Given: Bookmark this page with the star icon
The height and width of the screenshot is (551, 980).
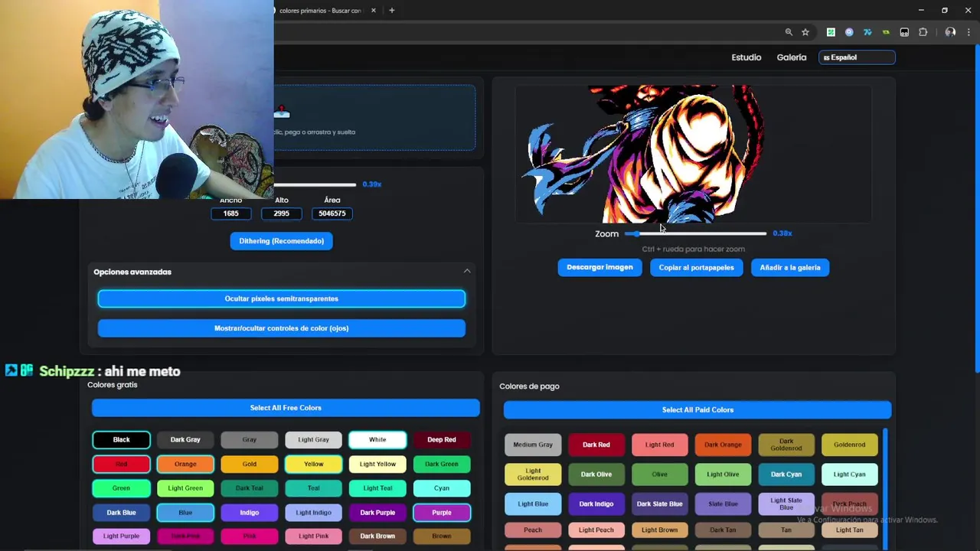Looking at the screenshot, I should [x=805, y=32].
